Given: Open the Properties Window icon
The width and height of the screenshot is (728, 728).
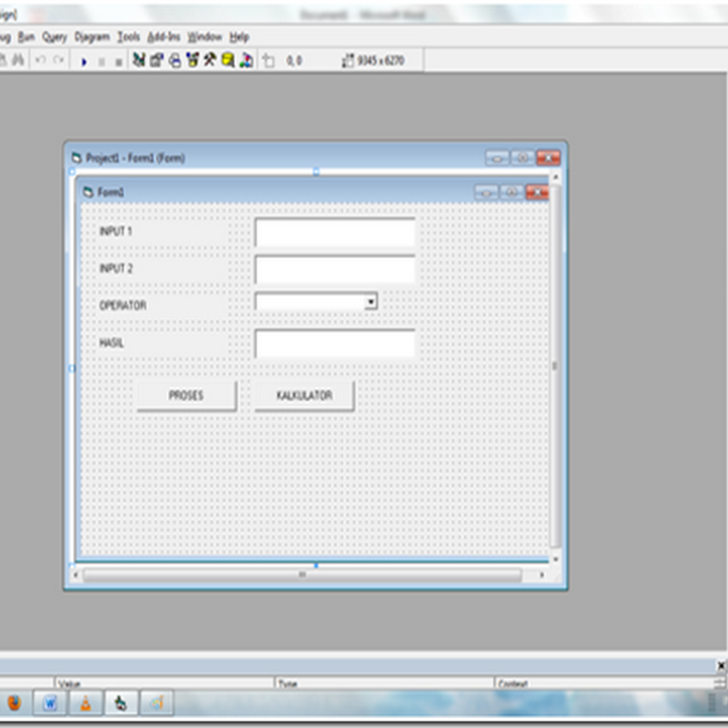Looking at the screenshot, I should pyautogui.click(x=156, y=61).
